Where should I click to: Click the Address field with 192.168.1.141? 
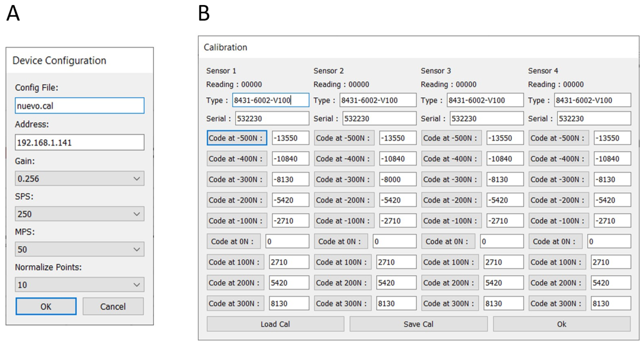79,142
